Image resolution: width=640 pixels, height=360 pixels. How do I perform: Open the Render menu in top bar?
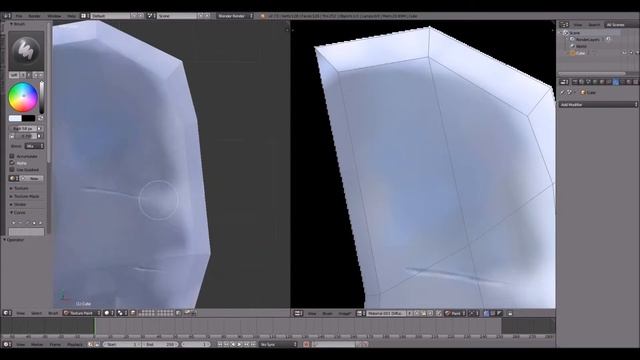pyautogui.click(x=34, y=16)
